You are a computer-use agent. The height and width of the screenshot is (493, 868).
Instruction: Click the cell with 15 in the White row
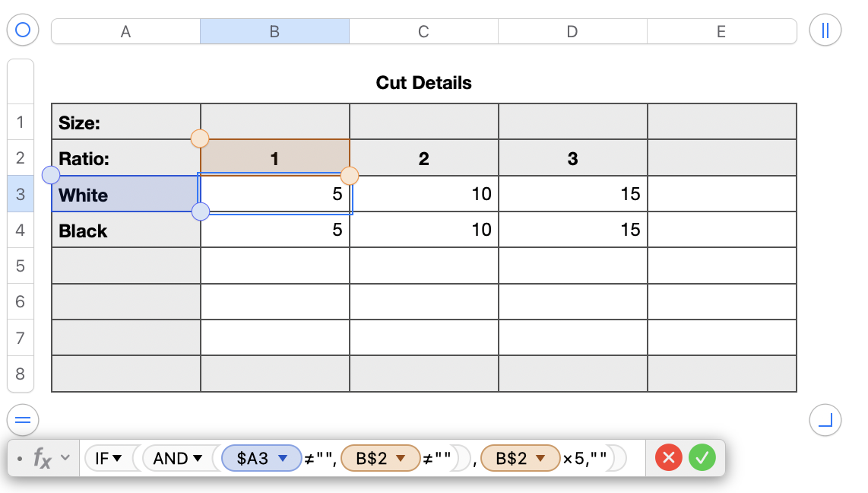572,194
